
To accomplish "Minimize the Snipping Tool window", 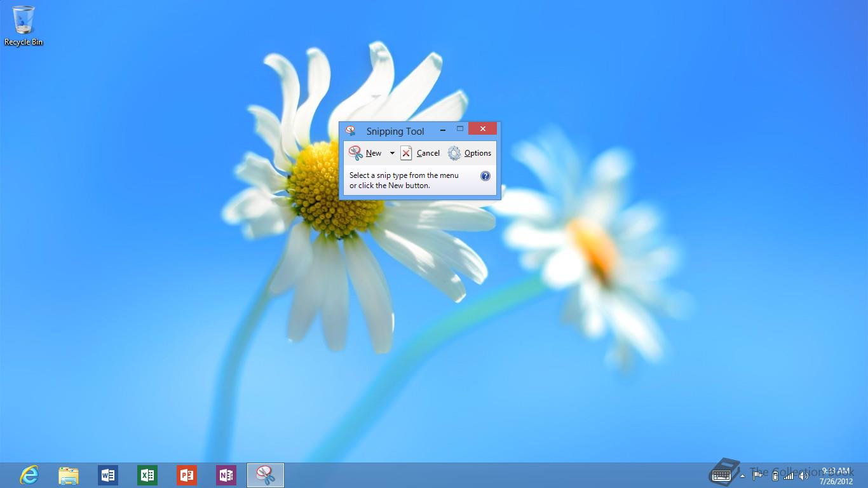I will tap(443, 130).
